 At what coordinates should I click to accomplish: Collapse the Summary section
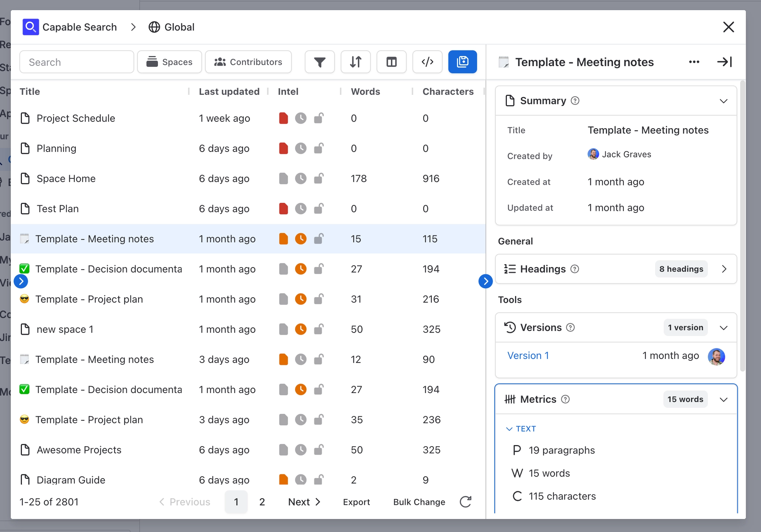tap(723, 101)
